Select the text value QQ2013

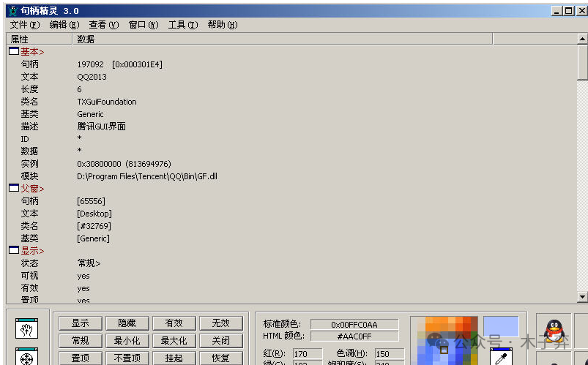[92, 77]
